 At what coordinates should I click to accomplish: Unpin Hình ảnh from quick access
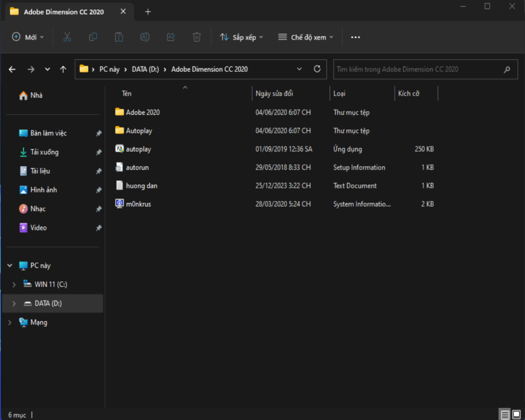[x=99, y=190]
